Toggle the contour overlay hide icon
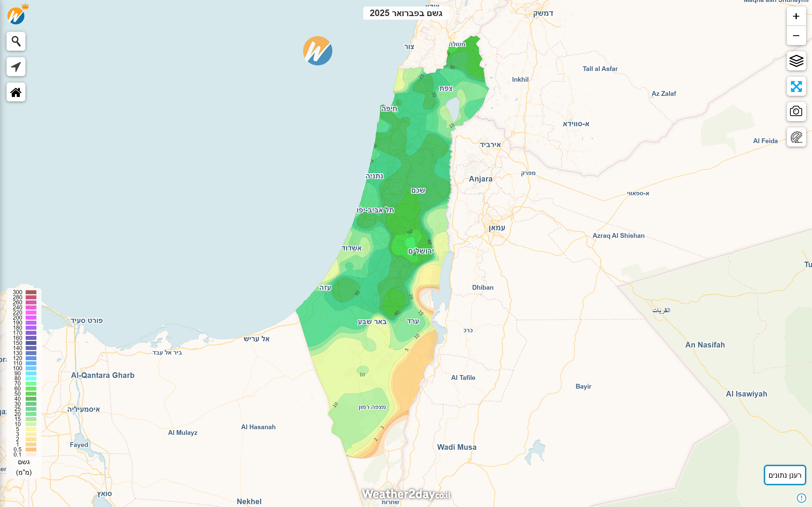 coord(796,137)
